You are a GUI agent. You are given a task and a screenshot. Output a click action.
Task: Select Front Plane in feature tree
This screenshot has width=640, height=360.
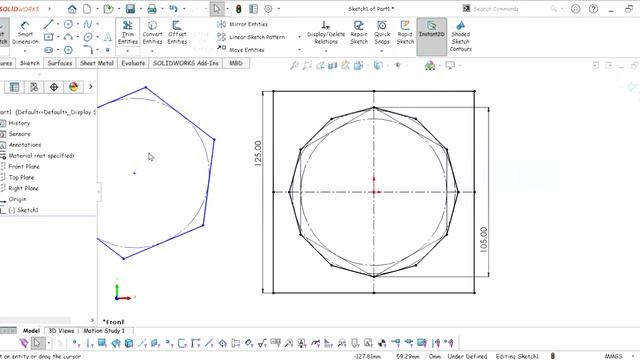(x=24, y=167)
